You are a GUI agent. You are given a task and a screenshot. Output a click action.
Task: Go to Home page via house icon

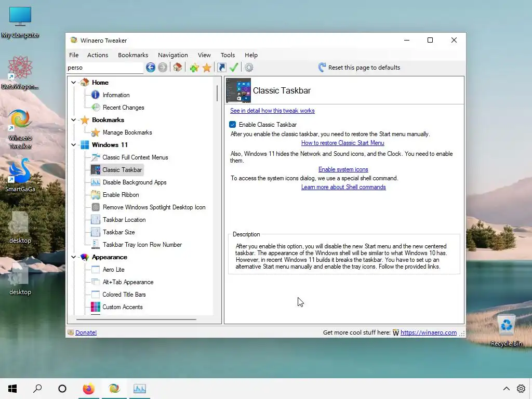[178, 67]
